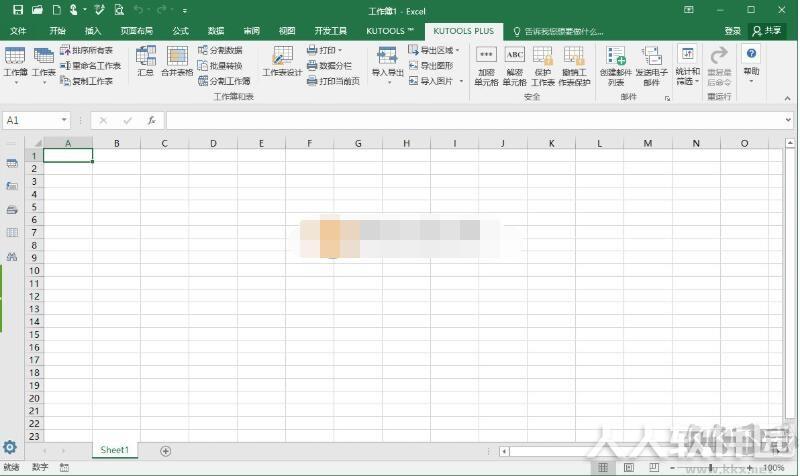This screenshot has height=476, width=800.
Task: Click 数据分栏 (Split to columns)
Action: [x=329, y=66]
